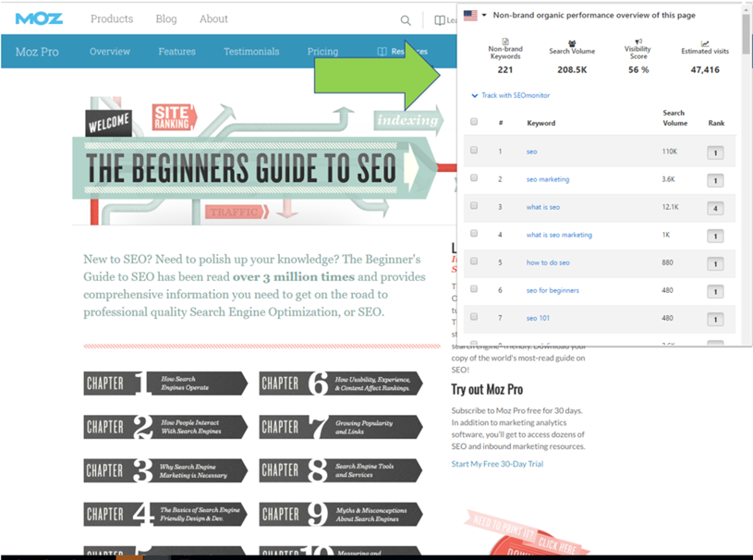Open country dropdown arrow beside flag
The width and height of the screenshot is (753, 560).
484,16
